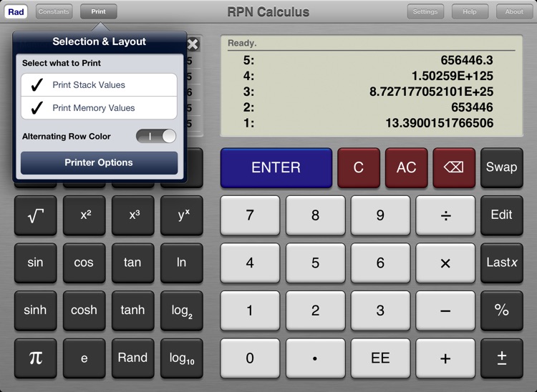This screenshot has width=537, height=392.
Task: Tap the sinh function key
Action: coord(36,310)
